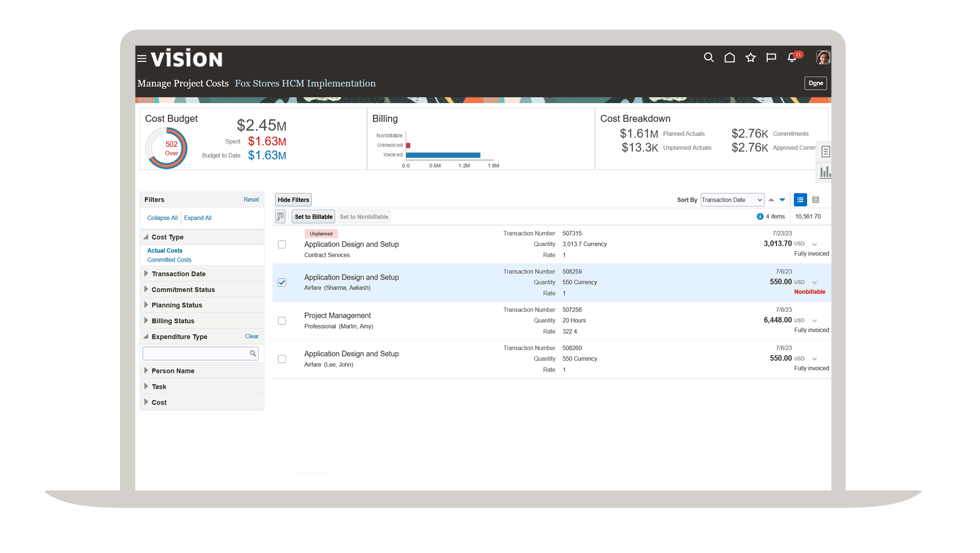This screenshot has width=980, height=553.
Task: Sort descending with down arrow
Action: (x=782, y=200)
